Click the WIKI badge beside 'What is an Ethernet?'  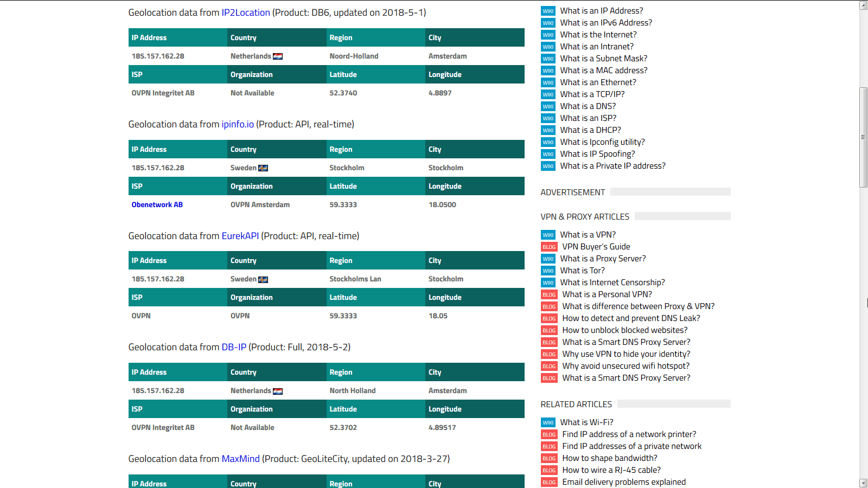tap(548, 82)
